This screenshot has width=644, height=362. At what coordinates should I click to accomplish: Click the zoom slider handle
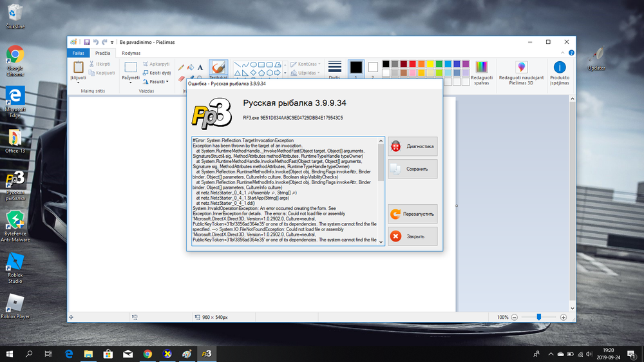(x=538, y=317)
